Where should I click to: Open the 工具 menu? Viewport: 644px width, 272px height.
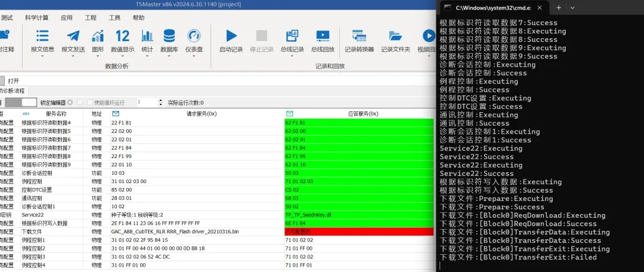[x=114, y=18]
